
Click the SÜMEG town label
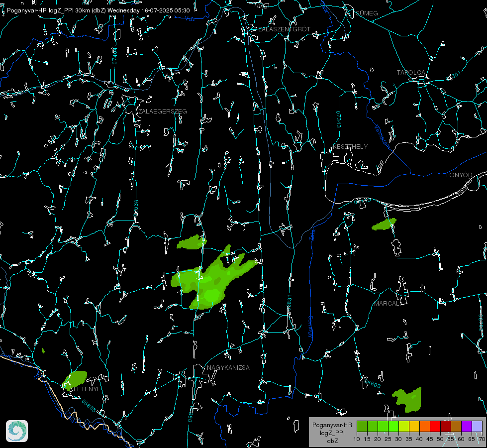tap(367, 13)
